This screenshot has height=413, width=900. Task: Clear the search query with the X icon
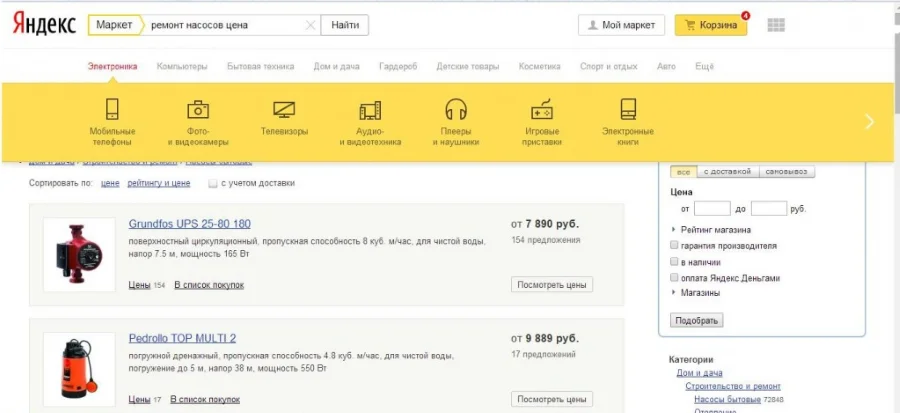coord(310,25)
